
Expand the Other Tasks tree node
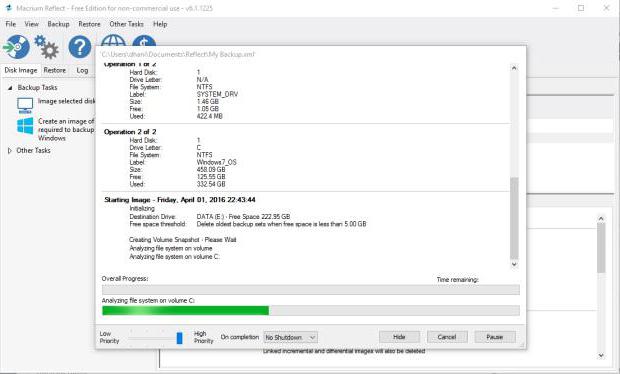coord(10,151)
